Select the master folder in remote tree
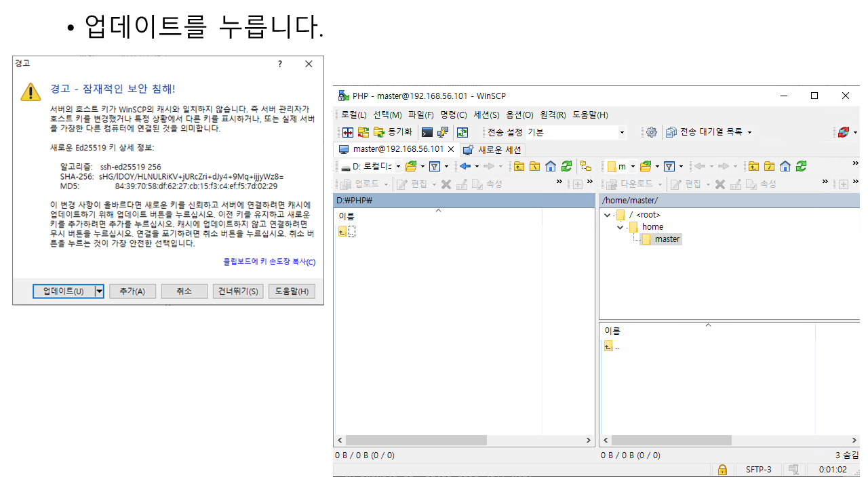Image resolution: width=868 pixels, height=488 pixels. click(667, 239)
